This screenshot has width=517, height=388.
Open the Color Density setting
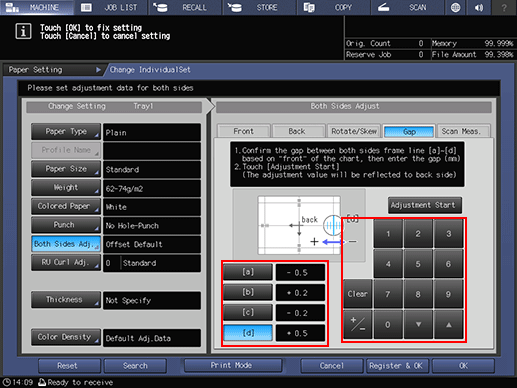tap(66, 337)
